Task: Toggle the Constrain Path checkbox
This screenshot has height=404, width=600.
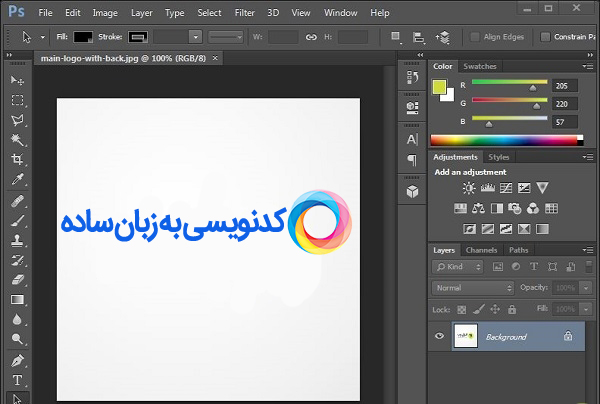Action: (545, 37)
